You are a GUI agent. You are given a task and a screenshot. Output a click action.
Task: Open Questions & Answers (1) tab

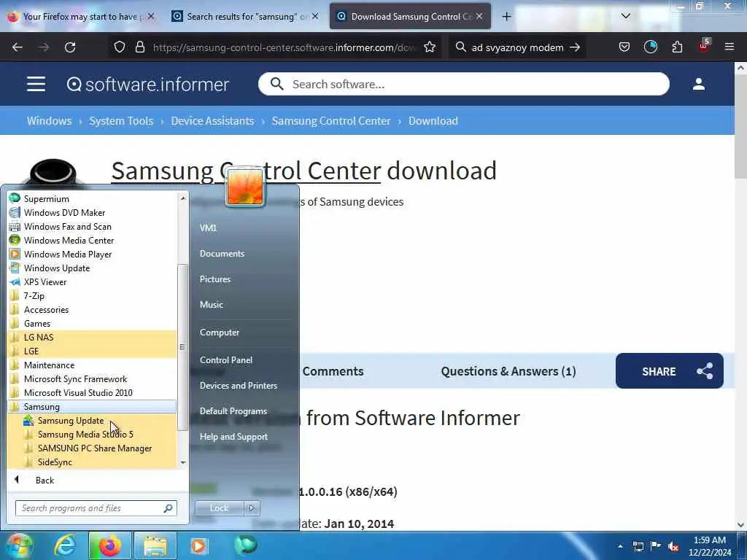508,371
